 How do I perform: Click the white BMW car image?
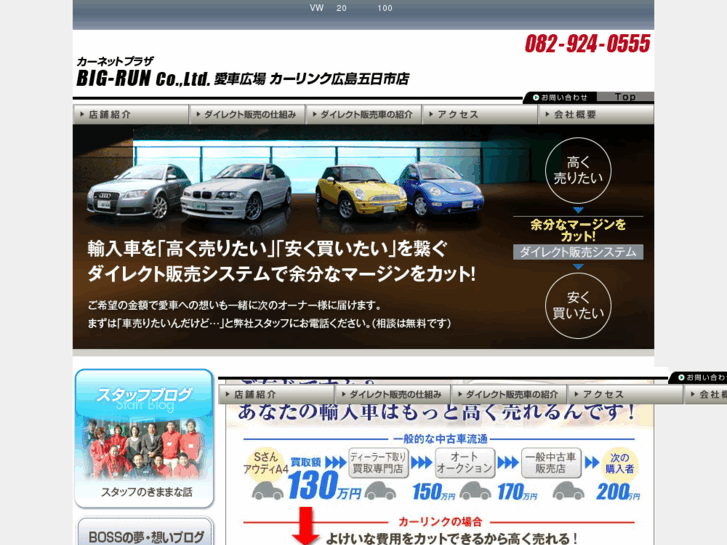click(x=237, y=191)
